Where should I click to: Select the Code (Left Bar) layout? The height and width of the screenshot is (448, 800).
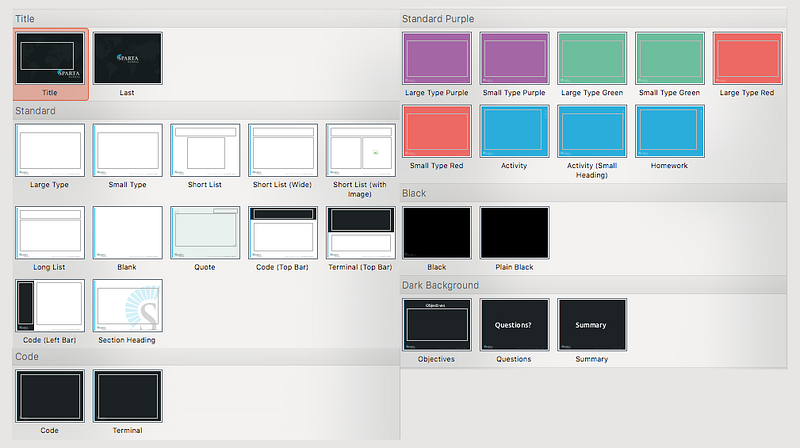[50, 305]
